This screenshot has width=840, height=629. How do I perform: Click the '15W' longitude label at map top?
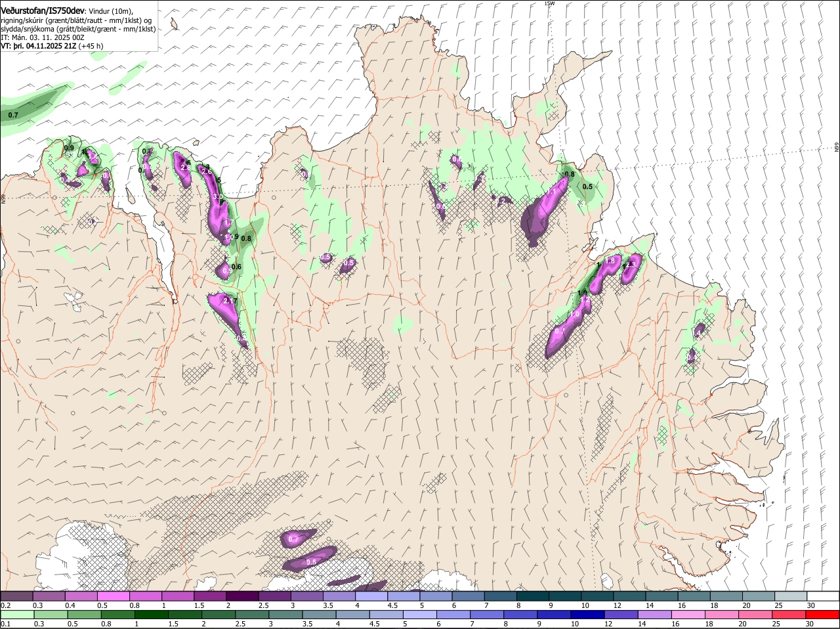tap(549, 3)
